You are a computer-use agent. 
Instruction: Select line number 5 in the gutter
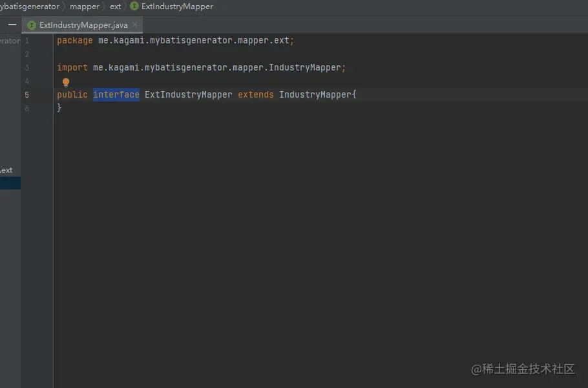(x=26, y=94)
